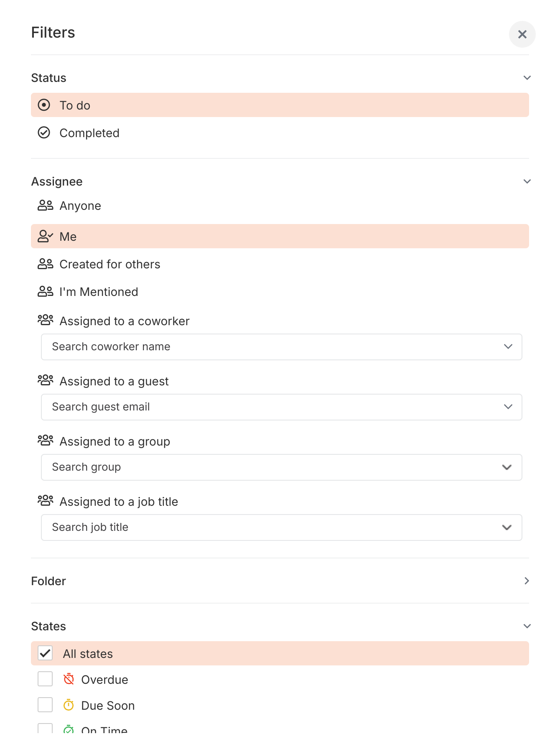The image size is (560, 744).
Task: Close the Filters panel
Action: pyautogui.click(x=522, y=34)
